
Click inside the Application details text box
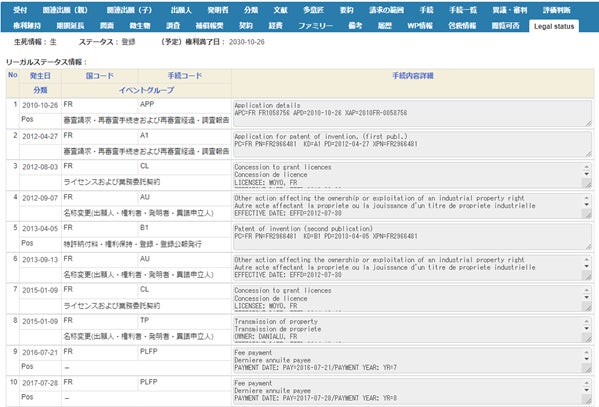tap(412, 113)
